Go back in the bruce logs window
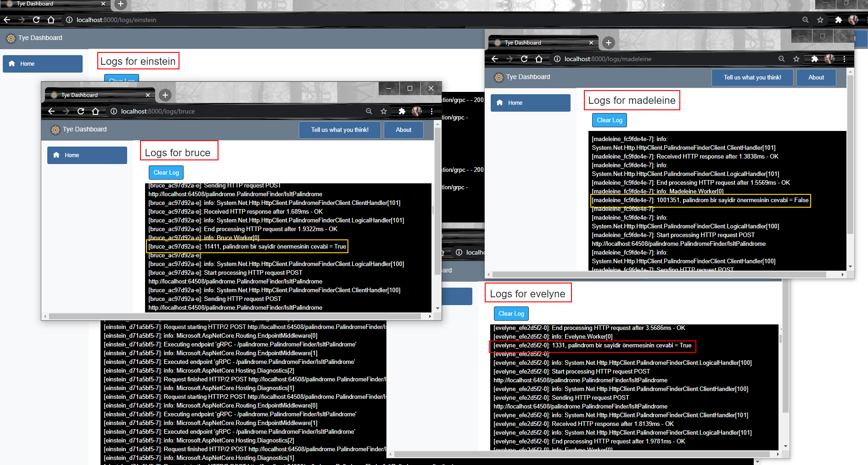868x465 pixels. [51, 111]
